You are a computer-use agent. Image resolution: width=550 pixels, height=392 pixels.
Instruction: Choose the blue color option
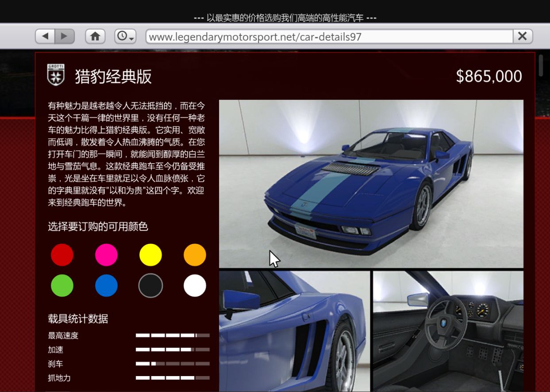106,285
